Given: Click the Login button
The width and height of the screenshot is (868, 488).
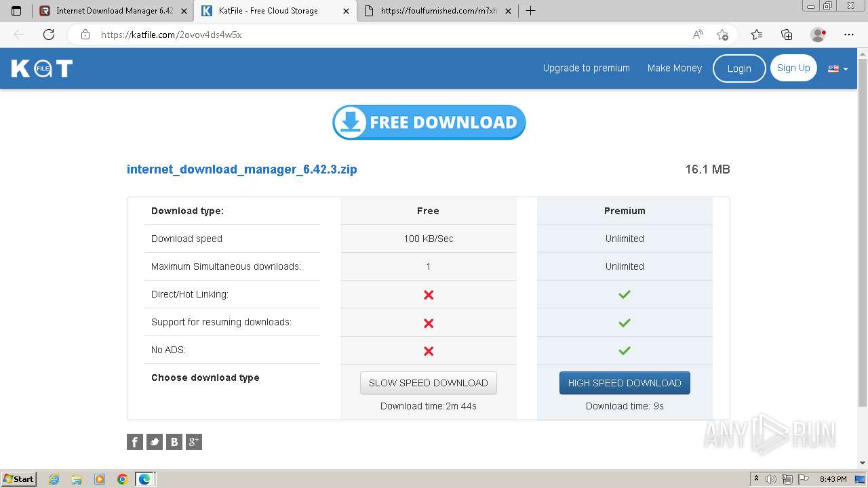Looking at the screenshot, I should (739, 68).
